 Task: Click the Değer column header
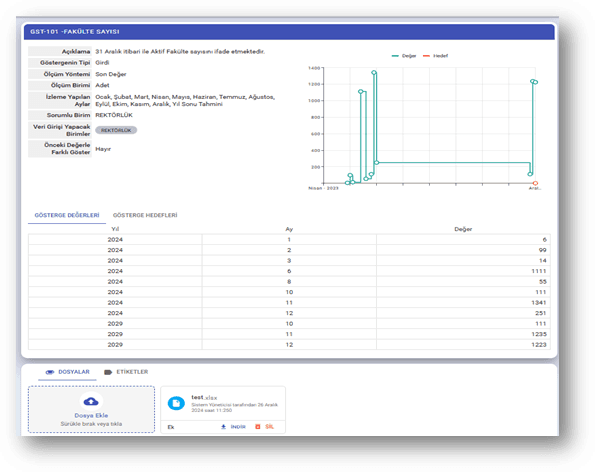click(x=463, y=229)
